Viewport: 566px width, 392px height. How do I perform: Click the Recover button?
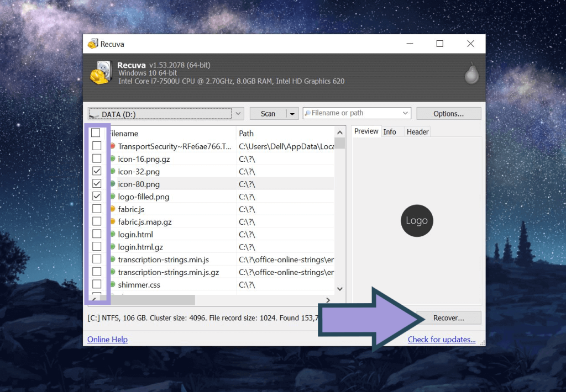(448, 317)
